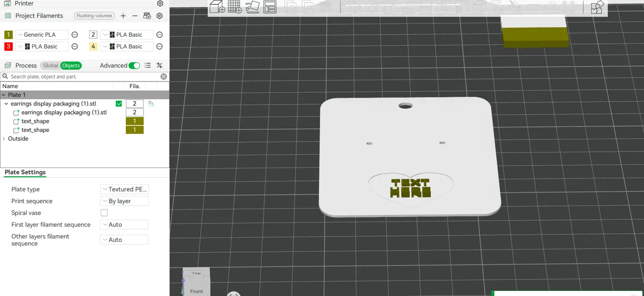Click the Fila. column header
Screen dimensions: 644x296
[135, 86]
